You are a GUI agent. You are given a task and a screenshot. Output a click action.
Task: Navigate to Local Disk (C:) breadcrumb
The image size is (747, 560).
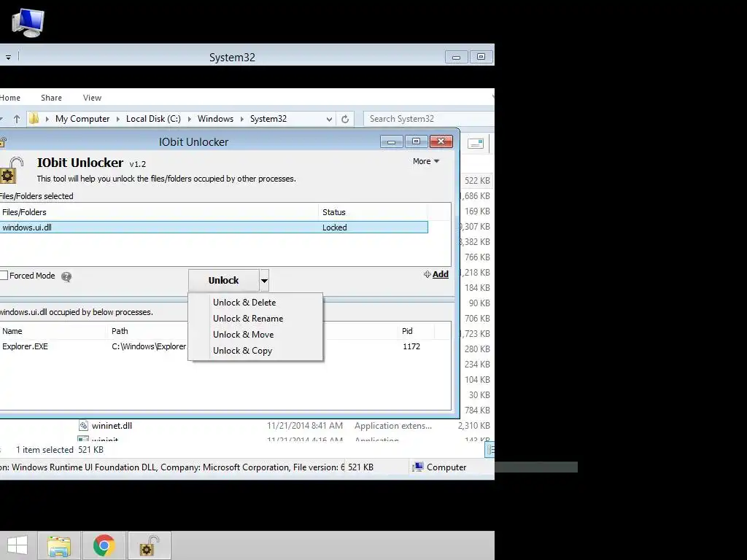click(x=153, y=119)
